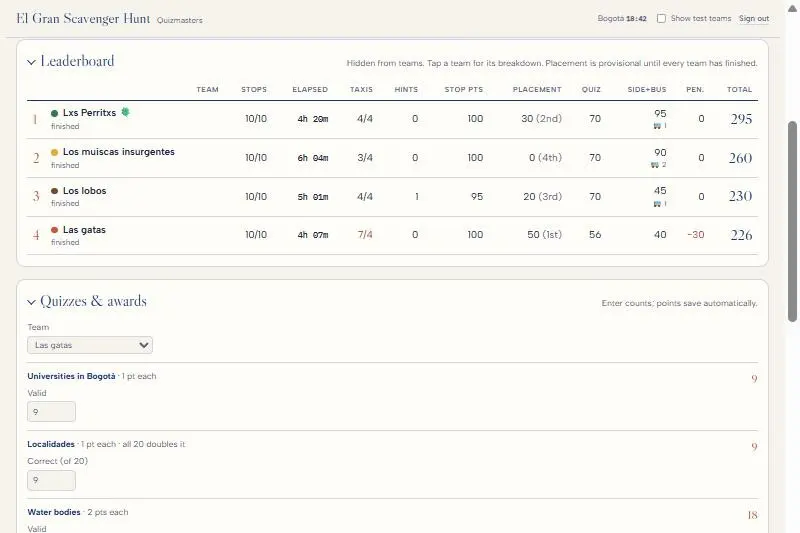Click the placement 50 (1st)

click(544, 235)
